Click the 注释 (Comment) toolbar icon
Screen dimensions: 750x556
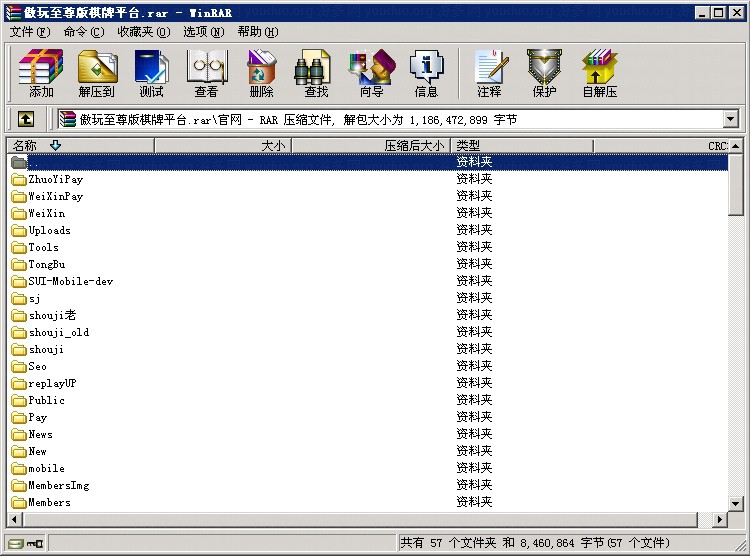(x=489, y=73)
